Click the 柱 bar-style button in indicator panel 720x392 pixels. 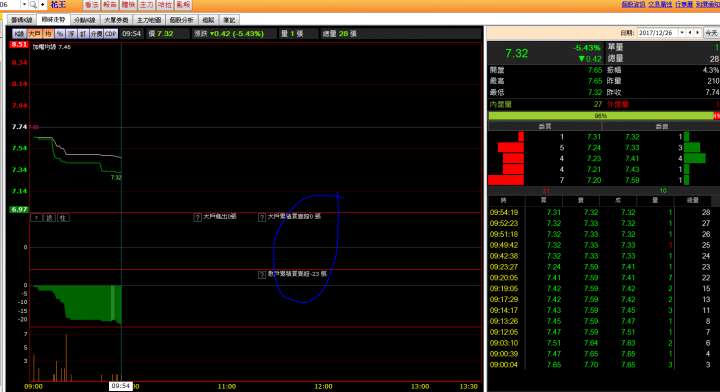63,218
